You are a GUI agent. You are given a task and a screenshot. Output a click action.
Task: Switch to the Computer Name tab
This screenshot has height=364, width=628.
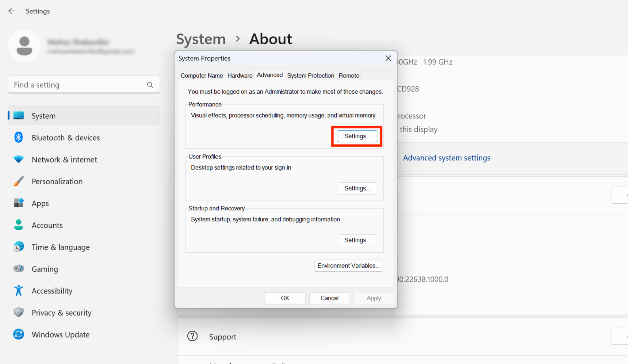(201, 75)
